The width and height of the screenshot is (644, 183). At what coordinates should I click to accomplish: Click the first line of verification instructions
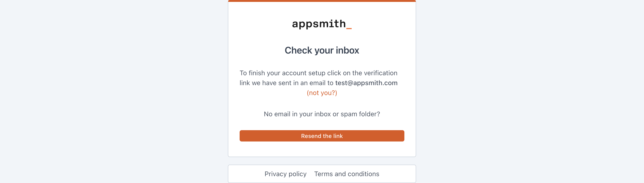[x=318, y=73]
